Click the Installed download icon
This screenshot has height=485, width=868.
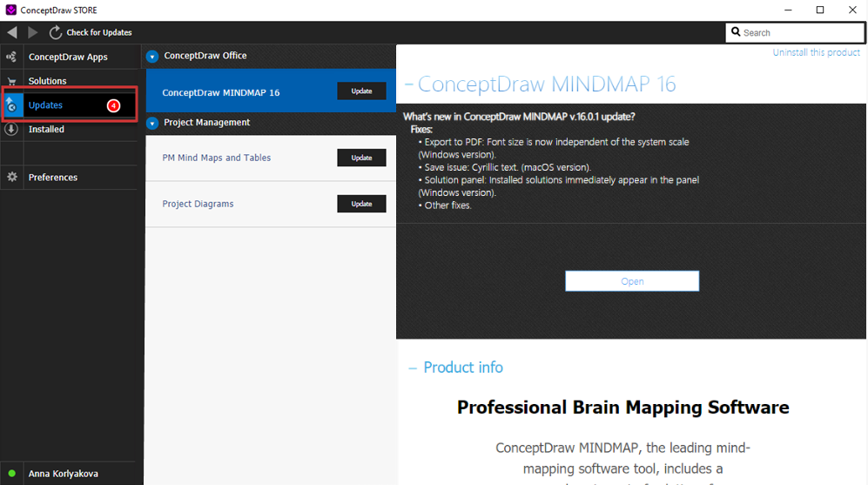click(x=11, y=129)
